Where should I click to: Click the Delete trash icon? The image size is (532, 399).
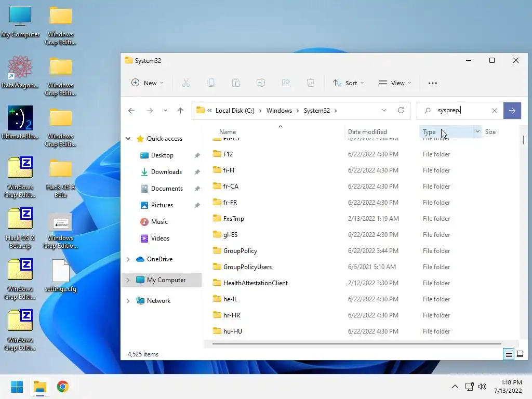(311, 83)
